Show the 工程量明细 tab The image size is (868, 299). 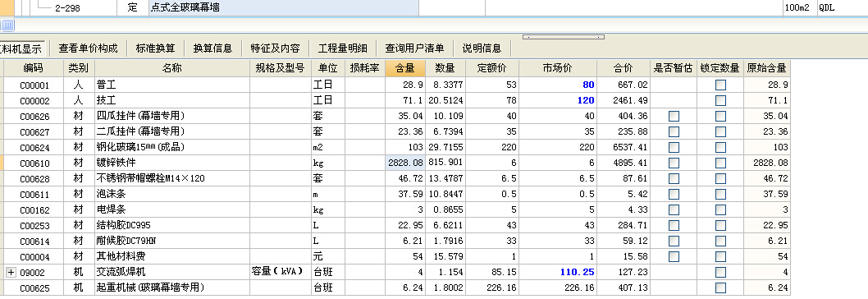click(343, 48)
